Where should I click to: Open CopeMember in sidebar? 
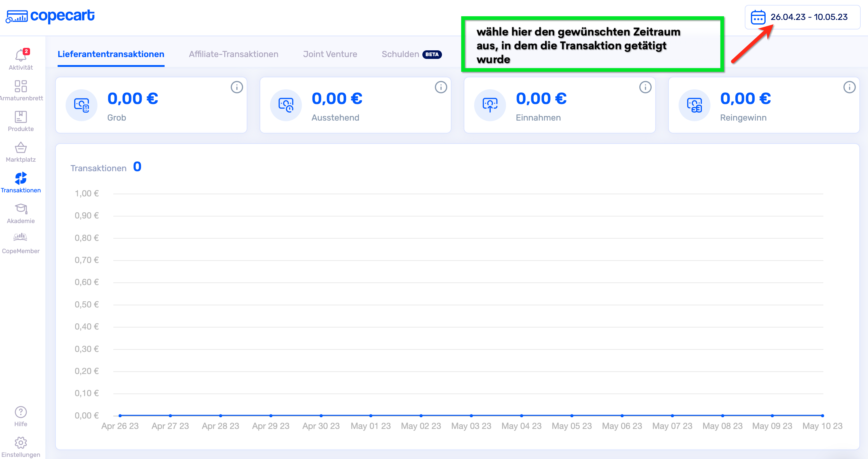[21, 238]
